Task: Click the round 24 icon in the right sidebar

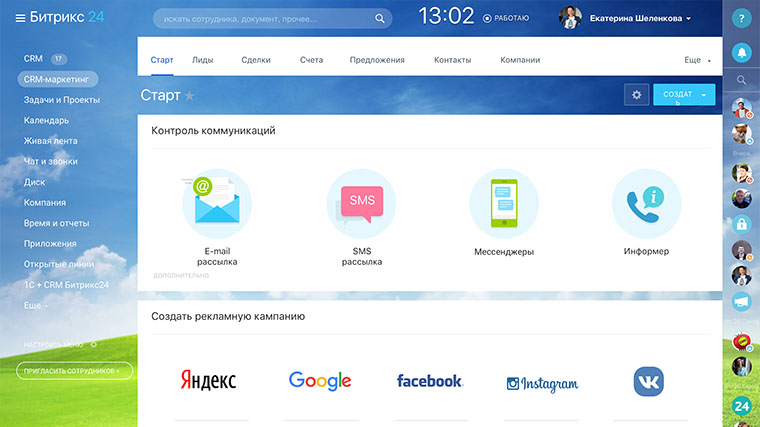Action: [x=741, y=406]
